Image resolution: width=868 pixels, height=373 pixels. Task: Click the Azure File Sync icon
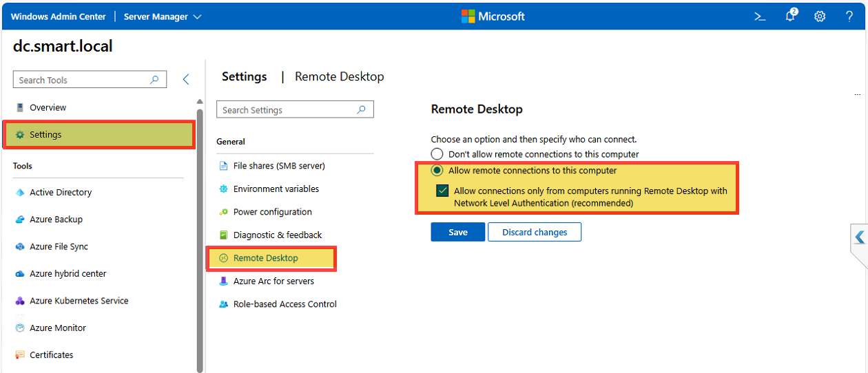click(x=20, y=246)
